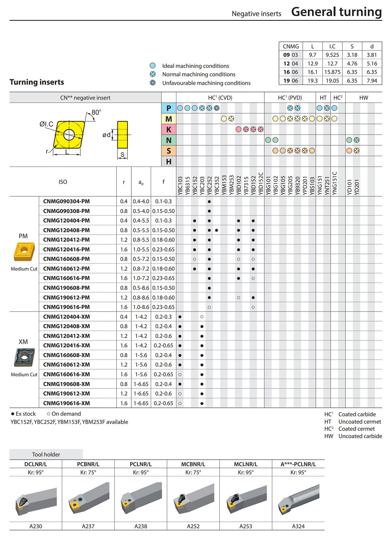The width and height of the screenshot is (392, 544).
Task: Click the A252 page reference
Action: click(x=193, y=526)
